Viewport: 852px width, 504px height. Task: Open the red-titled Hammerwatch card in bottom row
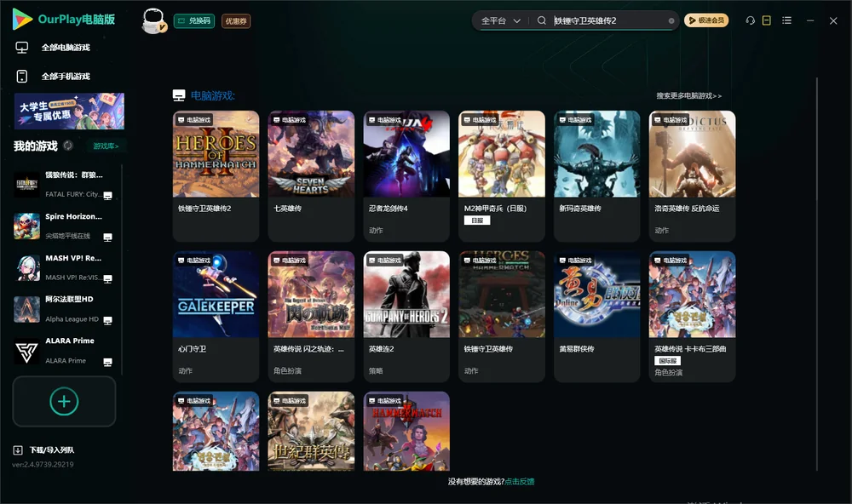click(406, 432)
